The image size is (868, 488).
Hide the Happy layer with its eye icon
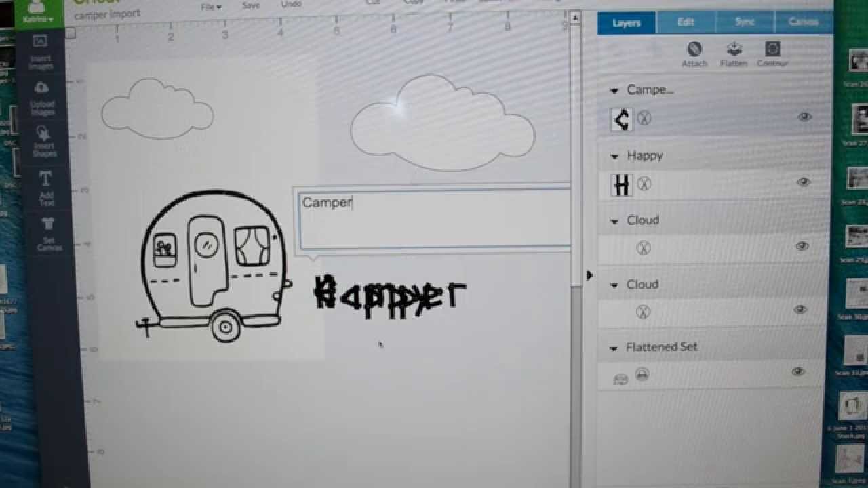(804, 182)
